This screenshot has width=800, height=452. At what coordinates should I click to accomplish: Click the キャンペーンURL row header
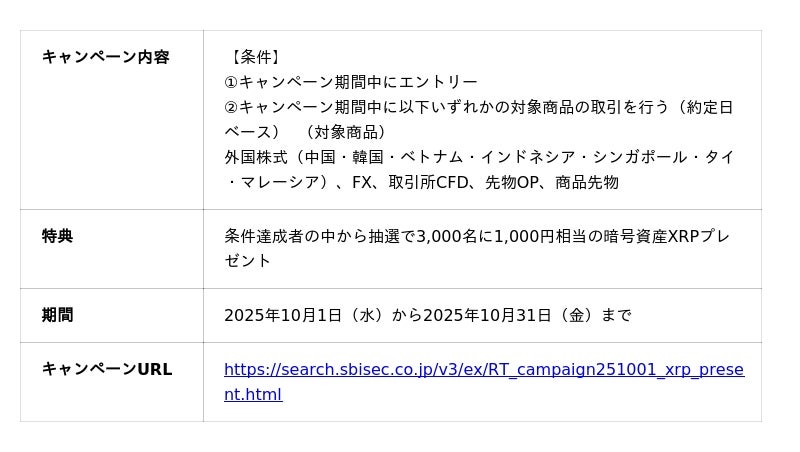tap(106, 369)
